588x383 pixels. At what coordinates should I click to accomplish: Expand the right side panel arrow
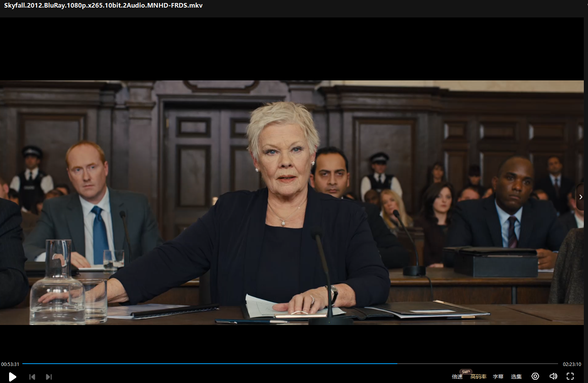point(581,197)
